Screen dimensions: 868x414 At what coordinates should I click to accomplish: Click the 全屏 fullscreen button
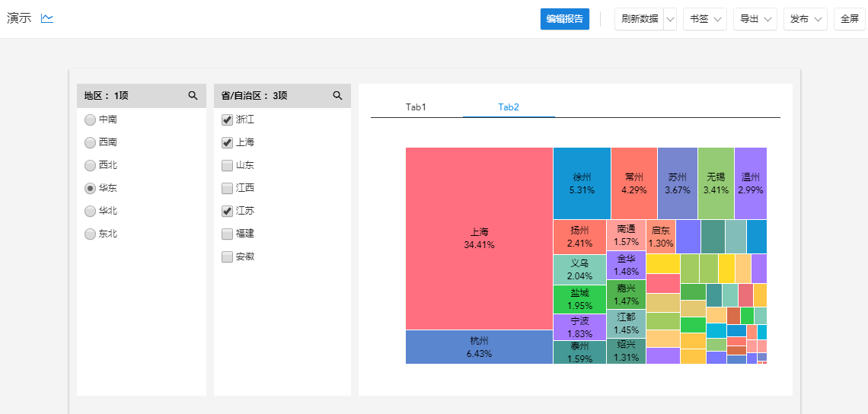tap(849, 19)
